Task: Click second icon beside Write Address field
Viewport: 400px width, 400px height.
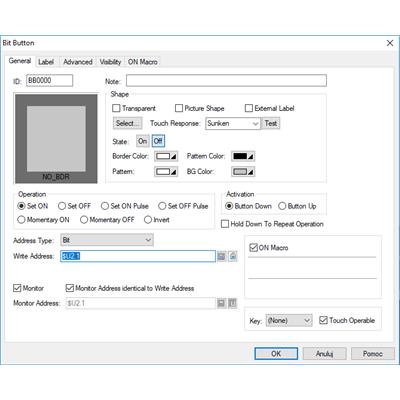Action: coord(233,256)
